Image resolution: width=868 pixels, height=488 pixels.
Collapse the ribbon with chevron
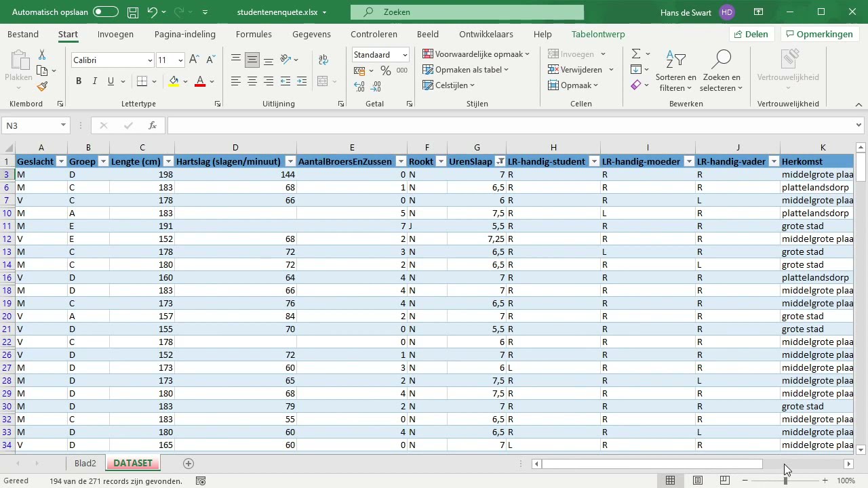(859, 104)
